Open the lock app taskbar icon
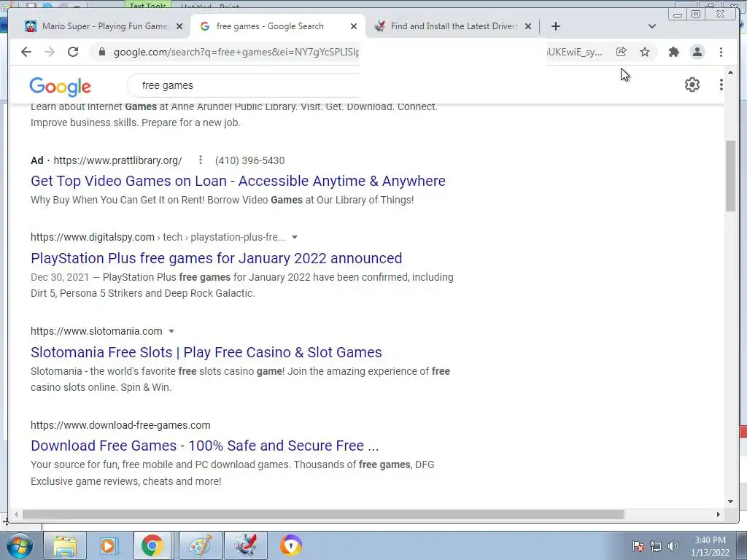 point(291,545)
